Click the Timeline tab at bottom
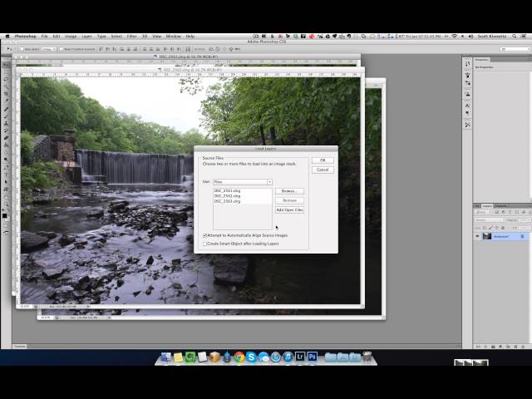This screenshot has height=399, width=532. [x=20, y=347]
